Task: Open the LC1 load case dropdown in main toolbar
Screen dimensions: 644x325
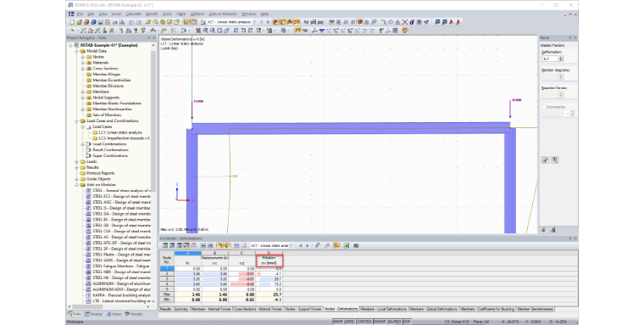Action: [x=255, y=22]
